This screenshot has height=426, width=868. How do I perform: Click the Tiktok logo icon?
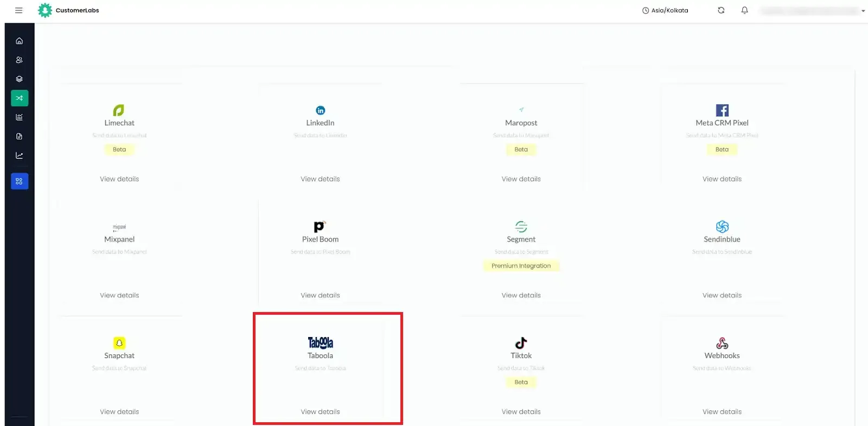click(521, 343)
